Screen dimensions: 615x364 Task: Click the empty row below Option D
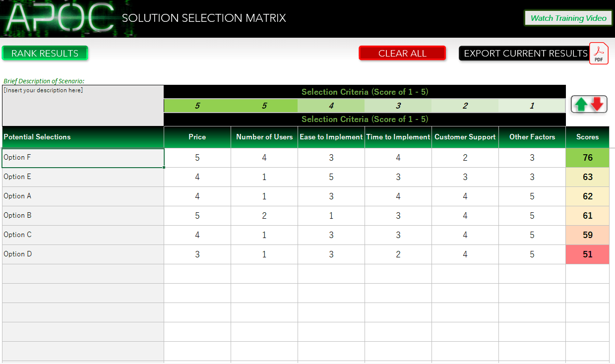tap(83, 273)
